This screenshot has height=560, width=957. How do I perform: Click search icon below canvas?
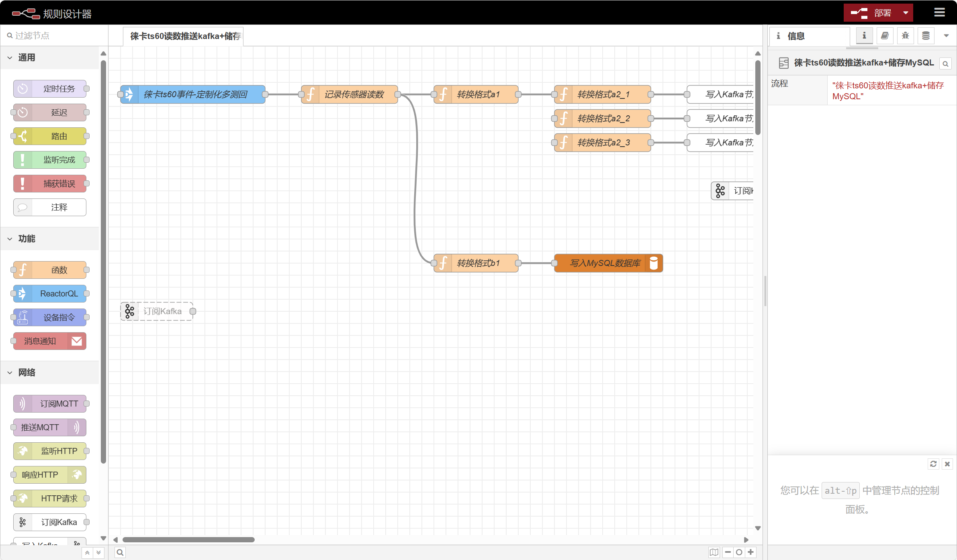120,552
